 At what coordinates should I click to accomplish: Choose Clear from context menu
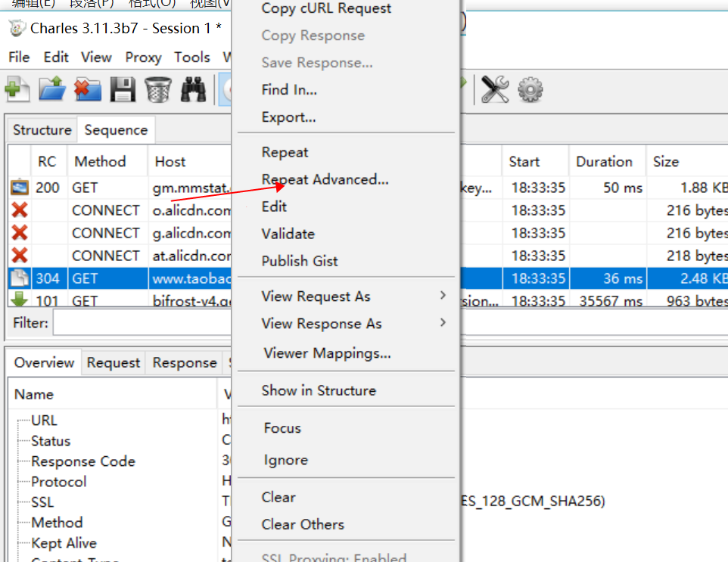click(278, 497)
